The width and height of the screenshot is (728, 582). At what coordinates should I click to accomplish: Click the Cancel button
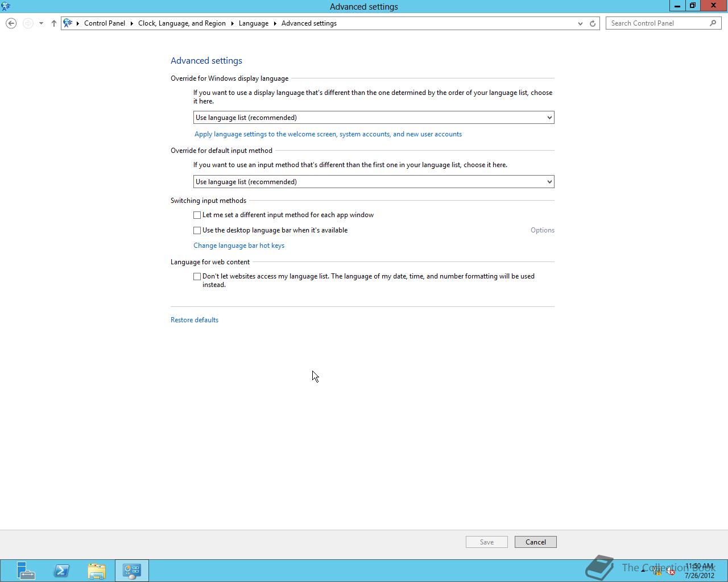(536, 542)
